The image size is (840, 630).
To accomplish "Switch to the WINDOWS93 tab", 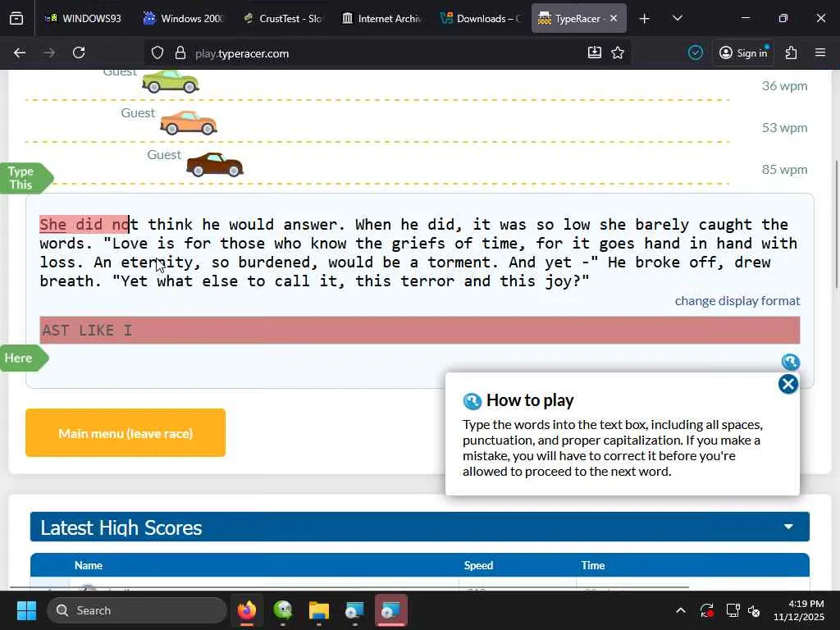I will pos(83,18).
